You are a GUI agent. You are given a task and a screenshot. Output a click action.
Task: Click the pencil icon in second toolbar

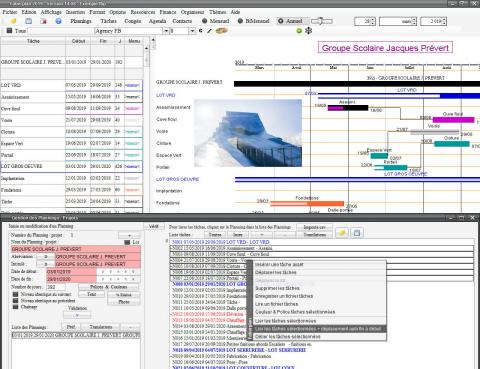209,31
